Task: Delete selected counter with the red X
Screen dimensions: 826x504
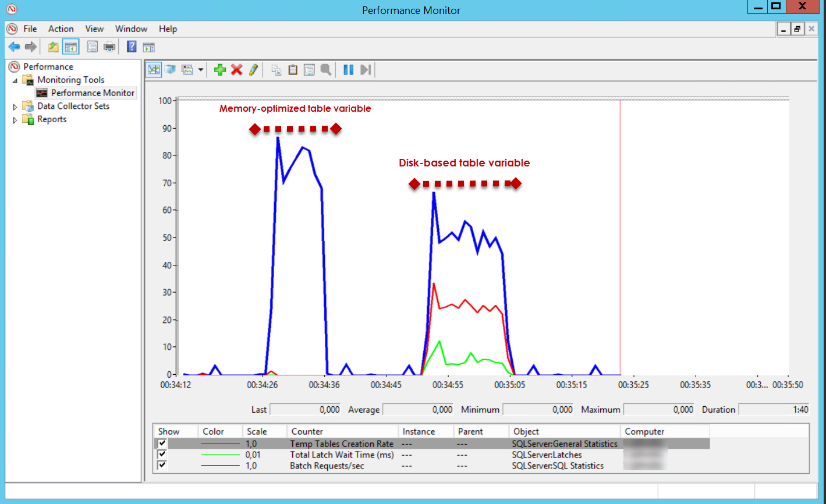Action: (236, 70)
